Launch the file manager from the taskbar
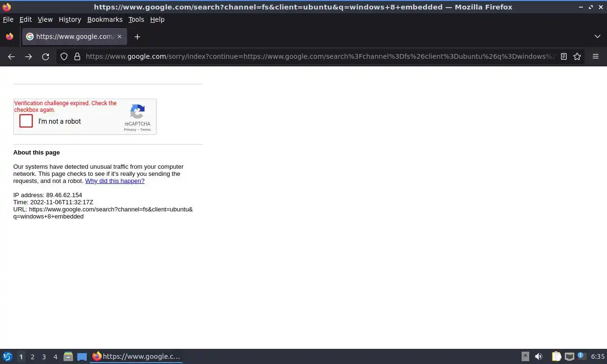607x364 pixels. coord(68,356)
